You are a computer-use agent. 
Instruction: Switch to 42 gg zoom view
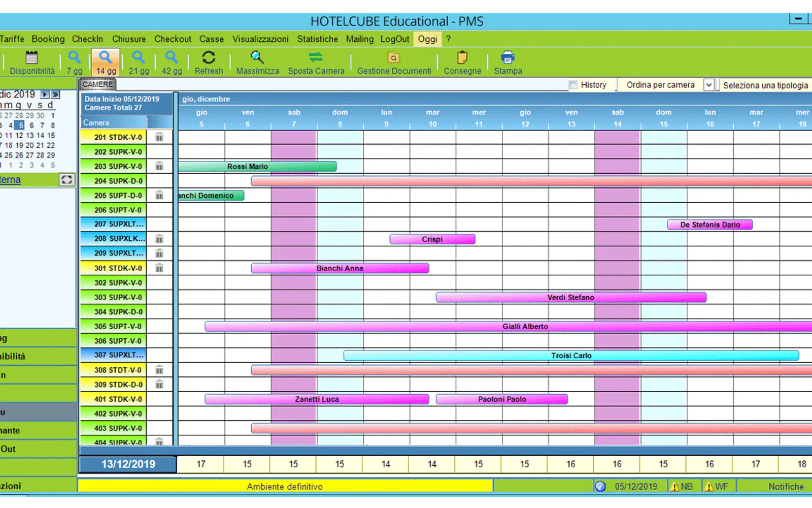(172, 62)
